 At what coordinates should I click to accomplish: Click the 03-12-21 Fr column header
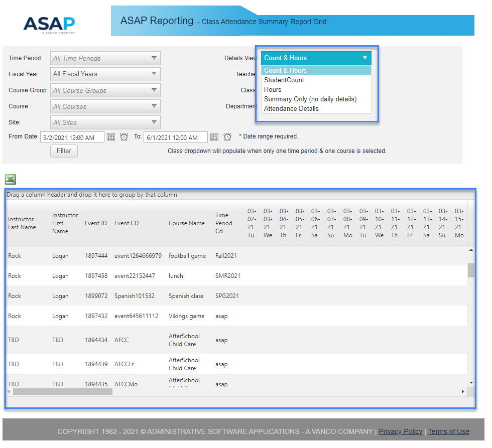pos(411,223)
